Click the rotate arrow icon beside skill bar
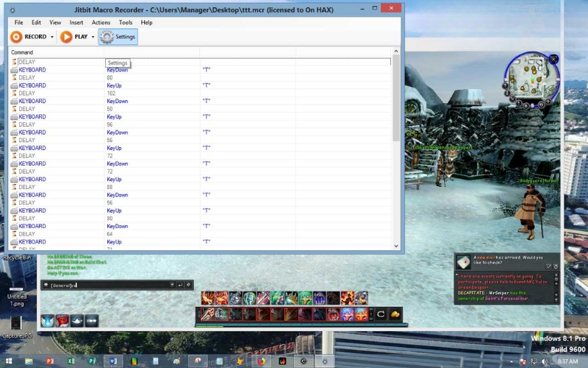 coord(381,314)
